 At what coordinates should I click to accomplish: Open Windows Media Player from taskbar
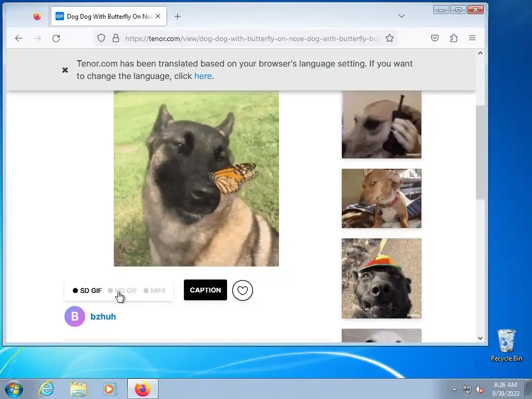(110, 389)
